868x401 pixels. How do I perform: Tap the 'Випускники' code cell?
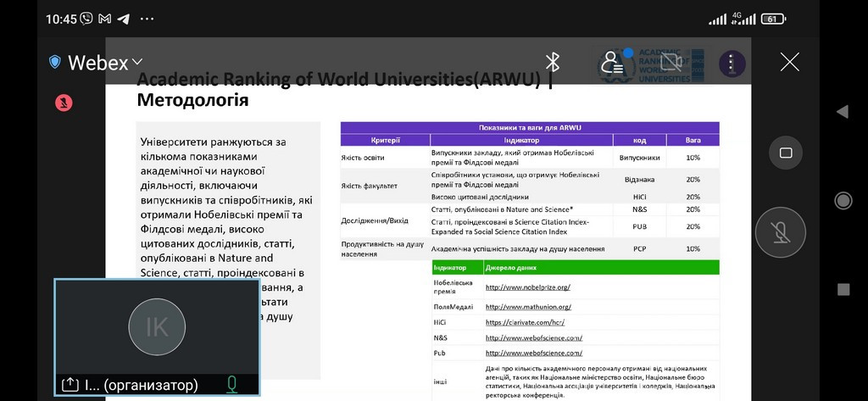point(639,158)
